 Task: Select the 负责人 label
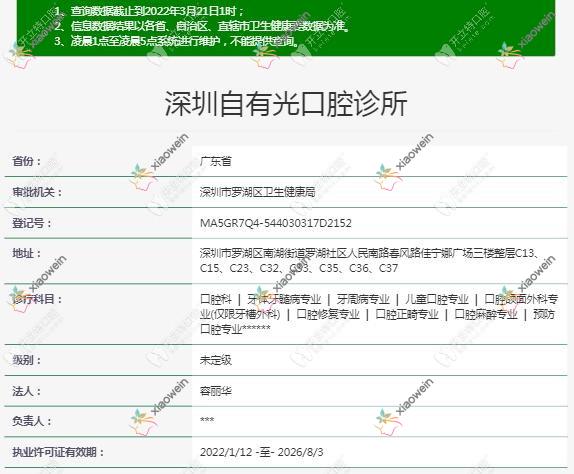(x=32, y=421)
